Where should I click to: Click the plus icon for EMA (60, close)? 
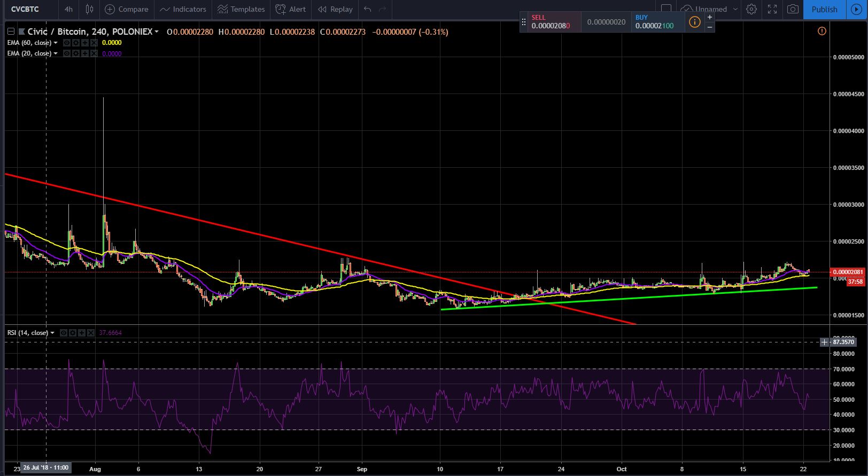click(84, 43)
